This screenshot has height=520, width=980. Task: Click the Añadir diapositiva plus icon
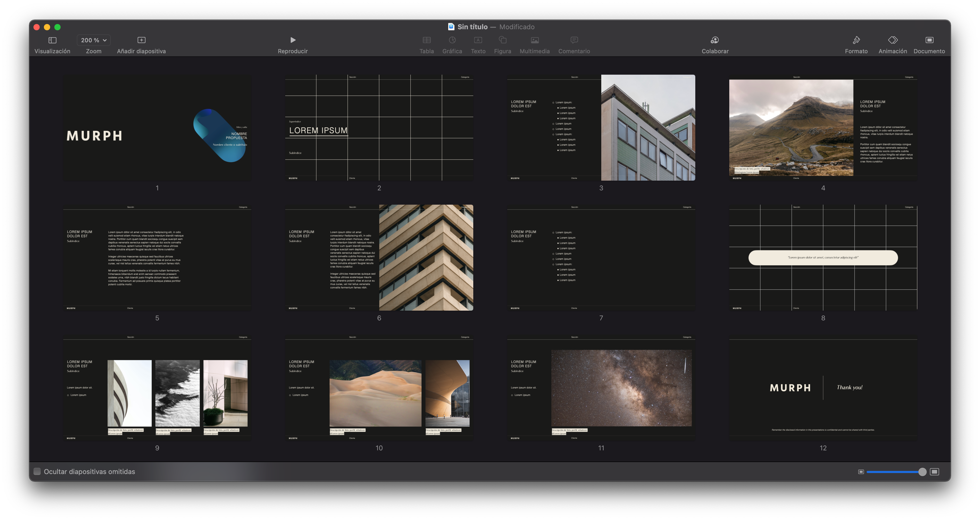coord(141,40)
